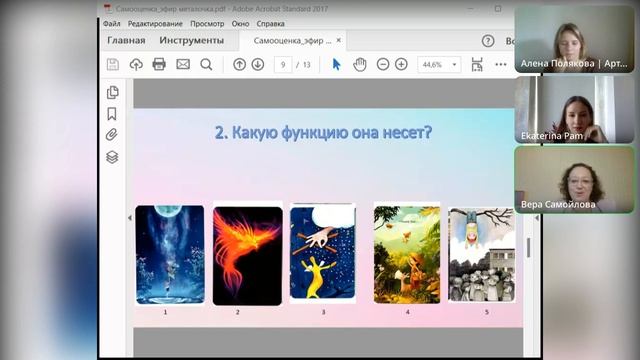The width and height of the screenshot is (640, 360).
Task: Go to previous page arrow
Action: point(239,64)
